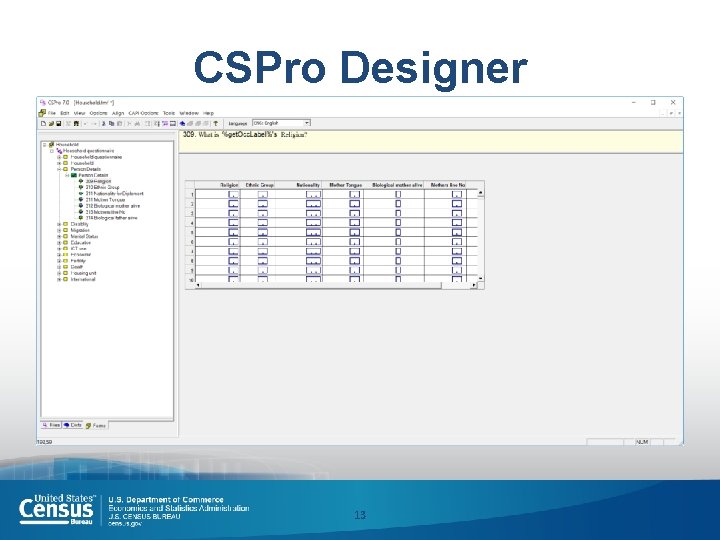This screenshot has height=540, width=720.
Task: Click Biological mother alive box in row 8
Action: point(398,260)
